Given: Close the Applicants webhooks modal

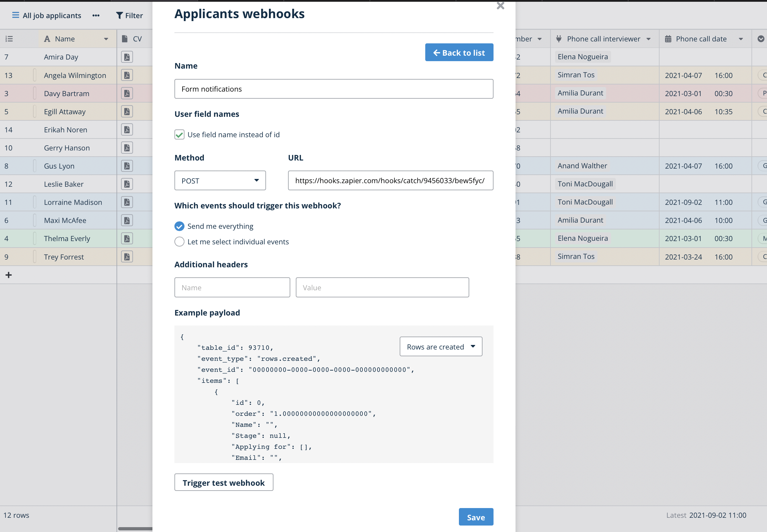Looking at the screenshot, I should [x=500, y=6].
